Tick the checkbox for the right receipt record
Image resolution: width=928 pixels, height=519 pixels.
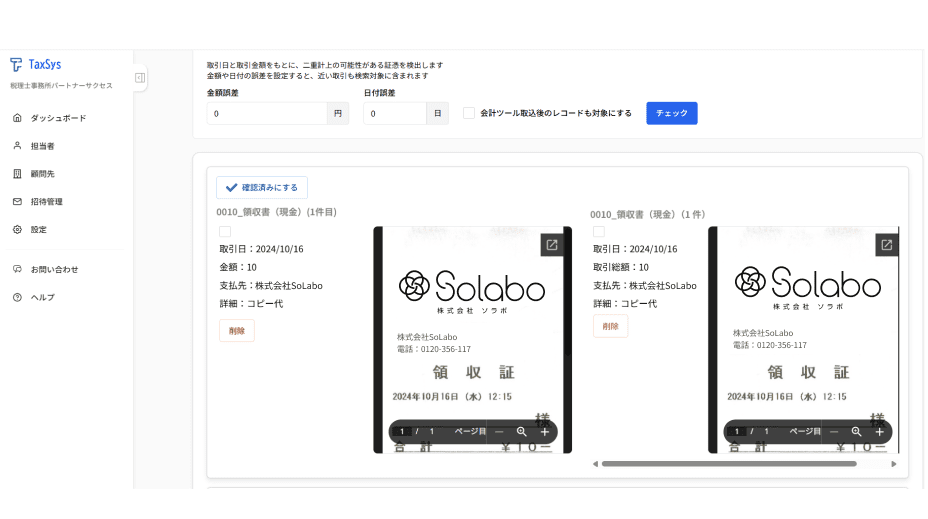pos(599,232)
